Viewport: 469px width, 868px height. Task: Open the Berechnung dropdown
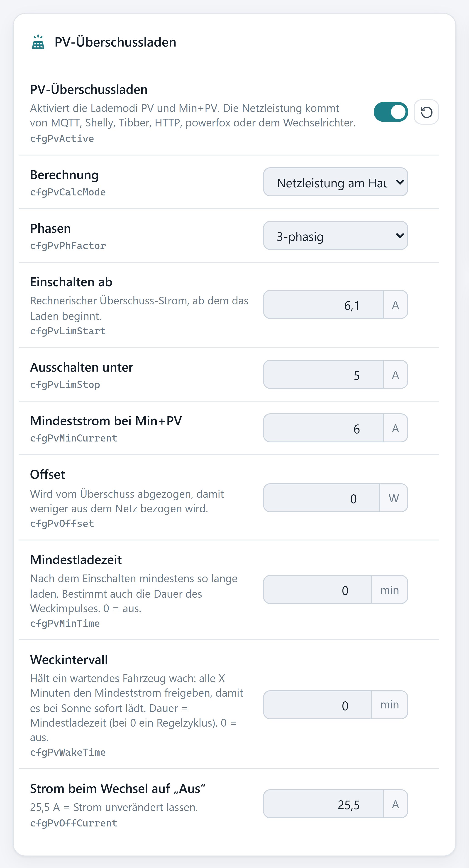(x=335, y=182)
